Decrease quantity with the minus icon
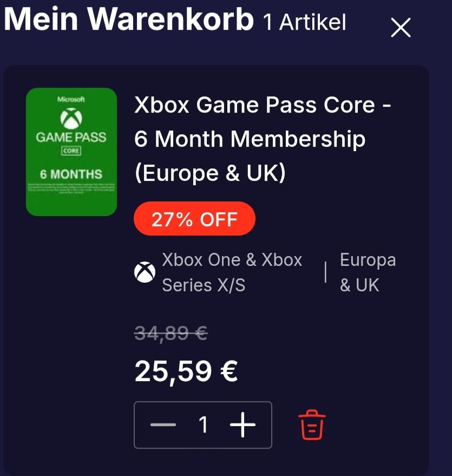 [163, 425]
